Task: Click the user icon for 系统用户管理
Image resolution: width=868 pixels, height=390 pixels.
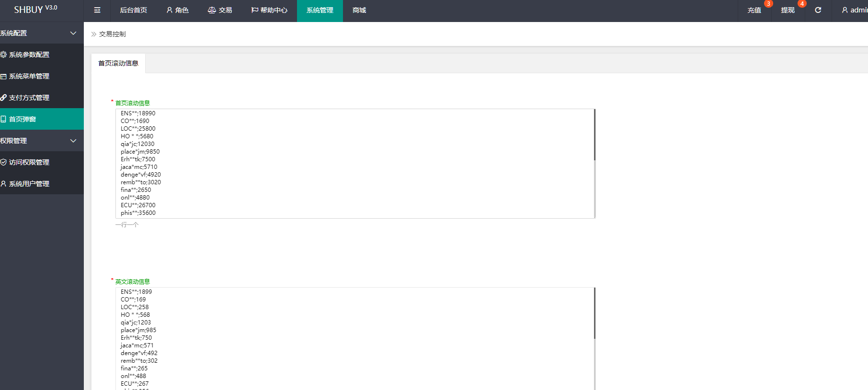Action: click(3, 184)
